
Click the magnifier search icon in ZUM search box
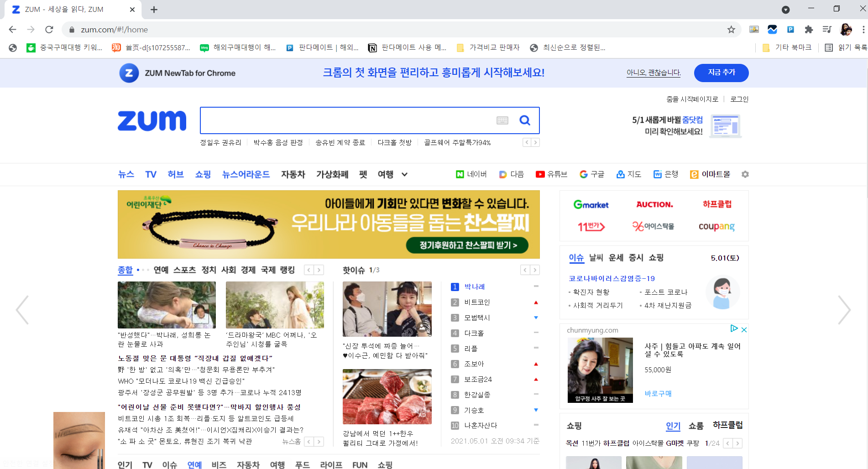[x=525, y=120]
